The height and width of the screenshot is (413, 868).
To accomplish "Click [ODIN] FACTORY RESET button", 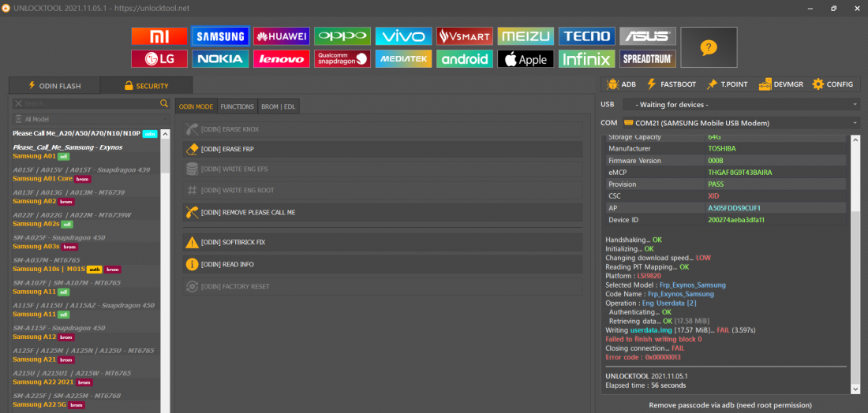I will pyautogui.click(x=383, y=286).
